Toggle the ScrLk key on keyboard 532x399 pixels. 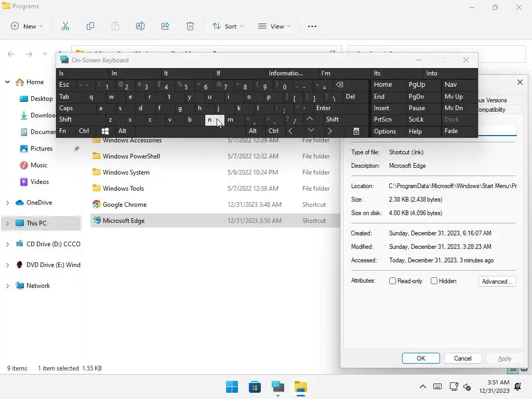[423, 119]
